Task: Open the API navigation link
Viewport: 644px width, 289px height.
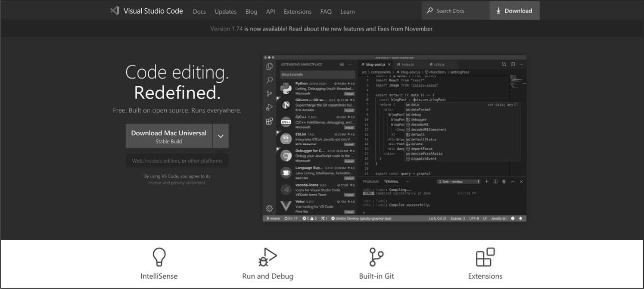Action: 271,12
